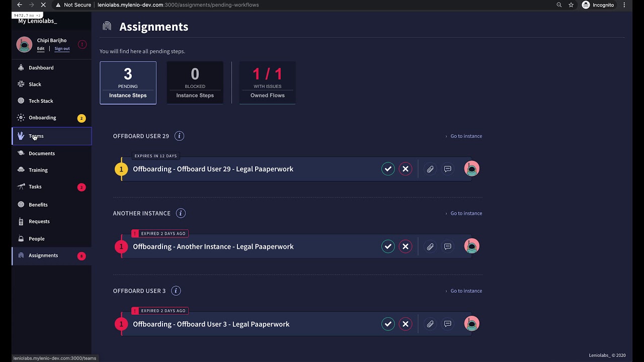Image resolution: width=644 pixels, height=362 pixels.
Task: Click the Offboard User 3 Legal Paaperwork title
Action: click(x=211, y=324)
